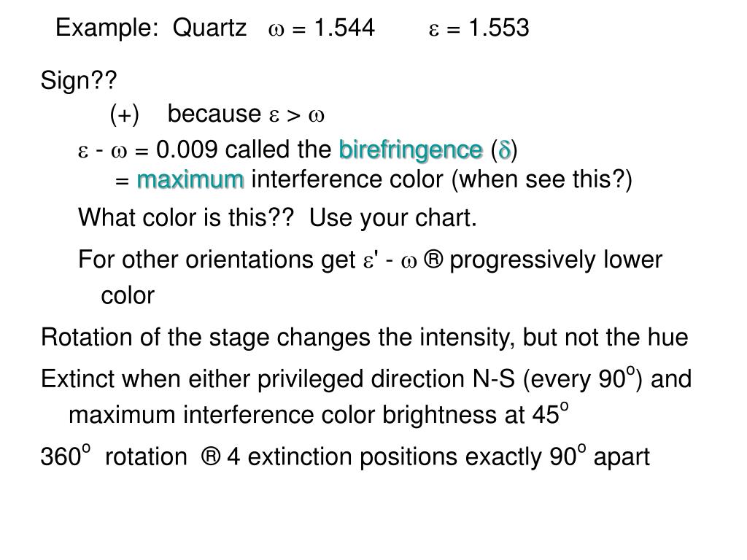This screenshot has width=747, height=560.
Task: Click 'Use your chart.' sentence
Action: 393,218
